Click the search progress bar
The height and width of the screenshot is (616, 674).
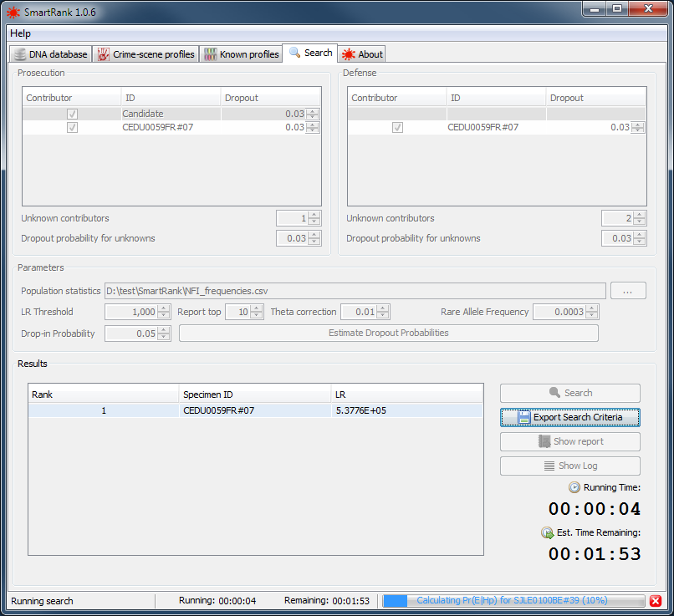[x=513, y=601]
